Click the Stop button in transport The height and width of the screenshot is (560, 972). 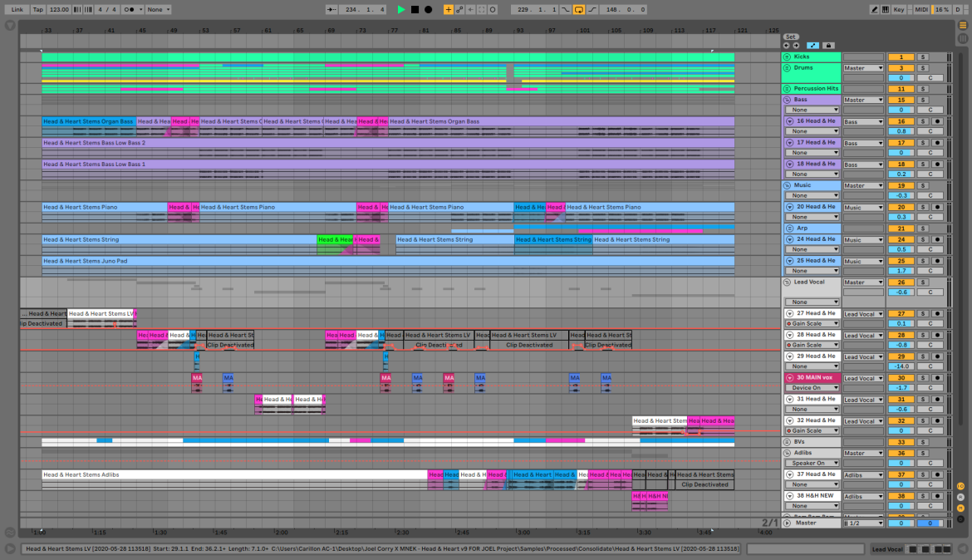click(415, 9)
